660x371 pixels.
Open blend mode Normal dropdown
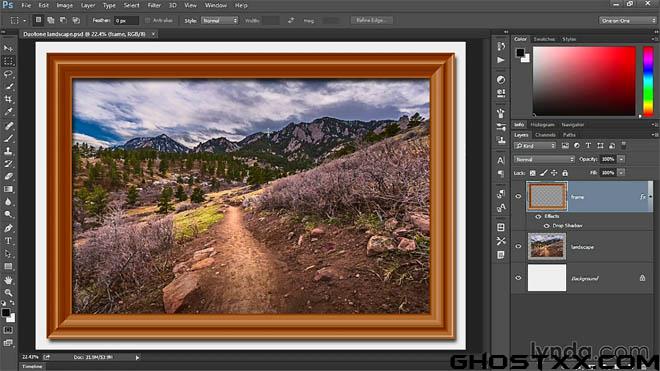click(544, 160)
